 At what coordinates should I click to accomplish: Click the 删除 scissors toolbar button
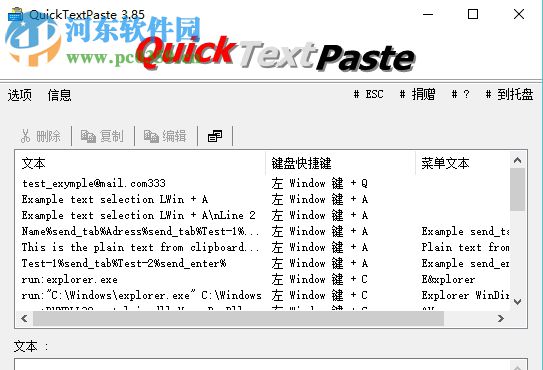point(41,136)
